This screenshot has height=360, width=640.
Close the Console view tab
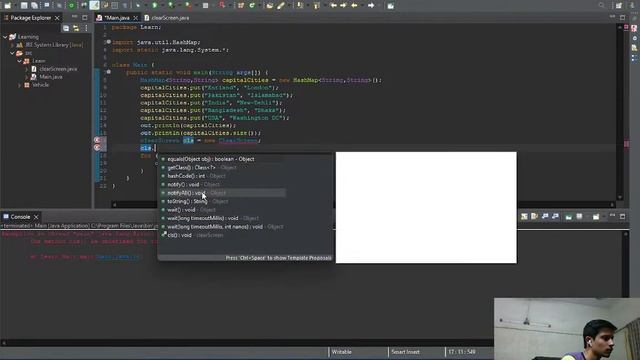coord(36,217)
